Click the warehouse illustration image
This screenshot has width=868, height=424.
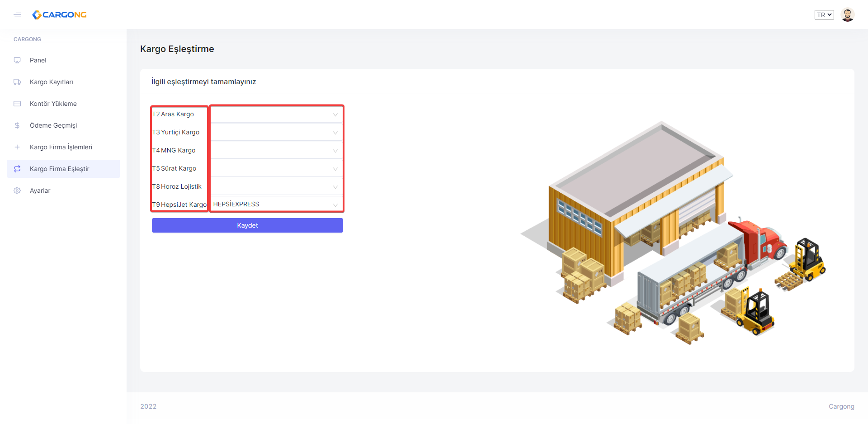click(674, 233)
